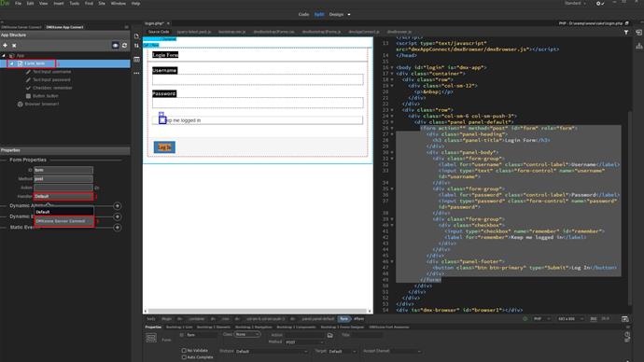Open the Standard workspace dropdown
644x362 pixels.
[x=575, y=4]
